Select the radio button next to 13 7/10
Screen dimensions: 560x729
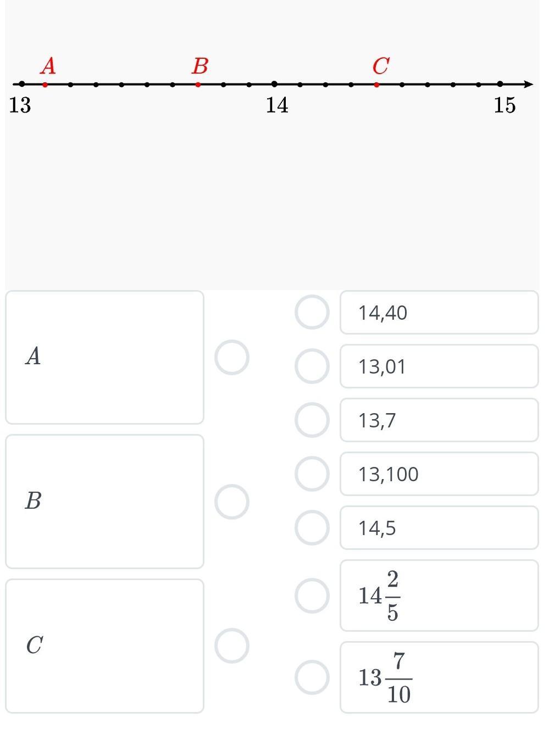[312, 677]
